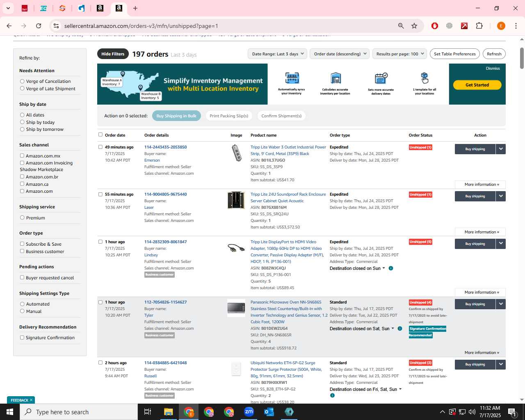This screenshot has width=525, height=420.
Task: Switch to the fifth Amazon browser tab
Action: pos(100,8)
